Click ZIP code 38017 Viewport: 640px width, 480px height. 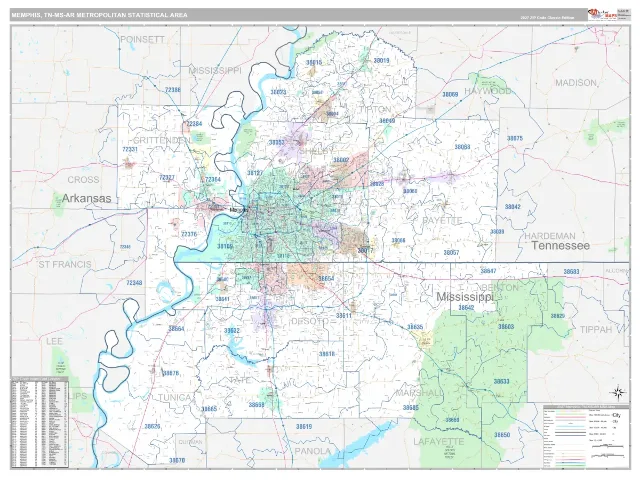click(365, 251)
